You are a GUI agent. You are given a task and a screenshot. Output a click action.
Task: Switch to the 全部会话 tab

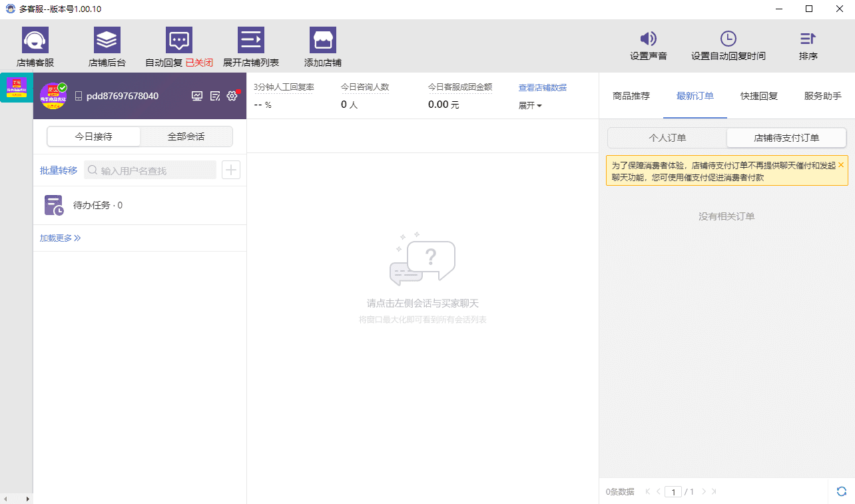(186, 136)
